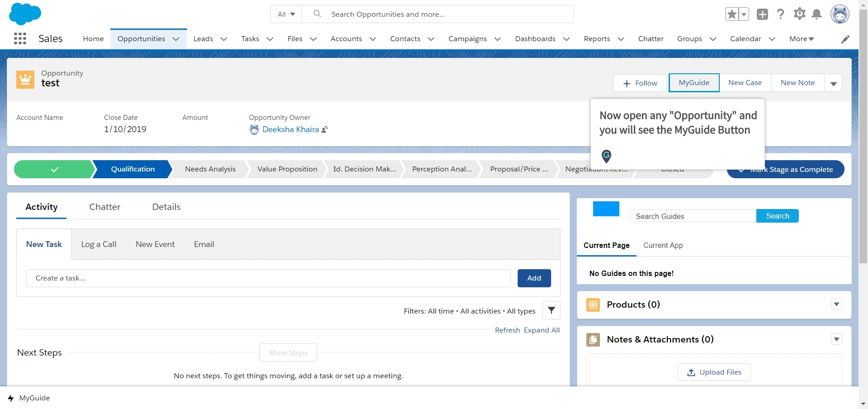
Task: Select the Qualification stage
Action: [133, 169]
